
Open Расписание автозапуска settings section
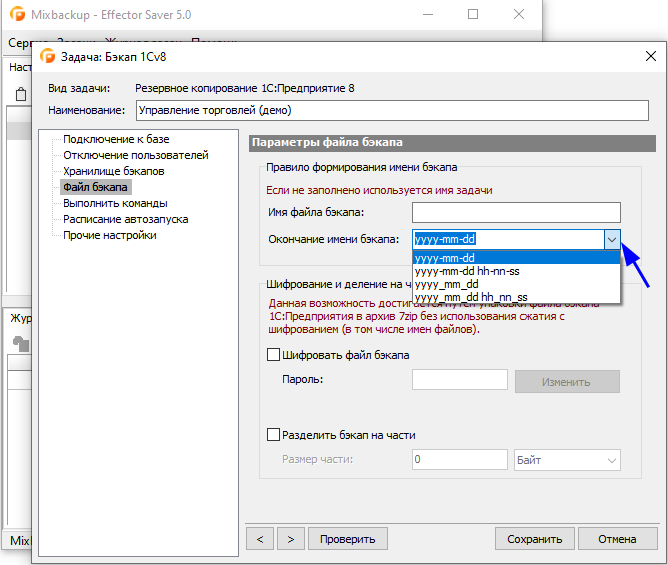pos(126,219)
